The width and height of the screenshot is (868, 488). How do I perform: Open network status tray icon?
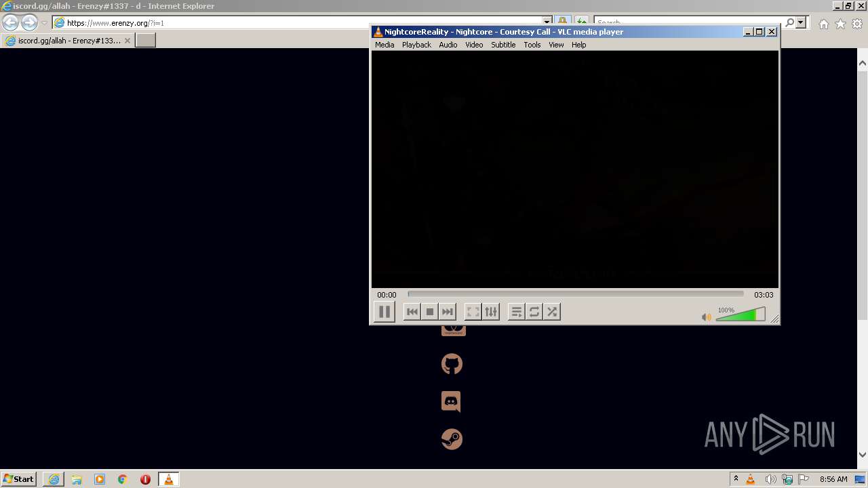[x=787, y=479]
